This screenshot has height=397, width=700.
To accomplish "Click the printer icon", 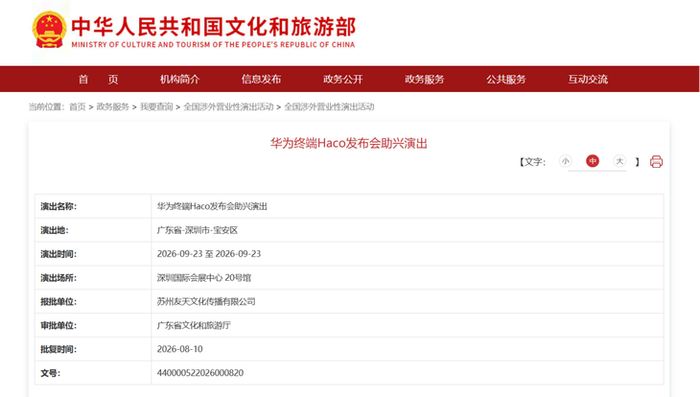I will [656, 161].
